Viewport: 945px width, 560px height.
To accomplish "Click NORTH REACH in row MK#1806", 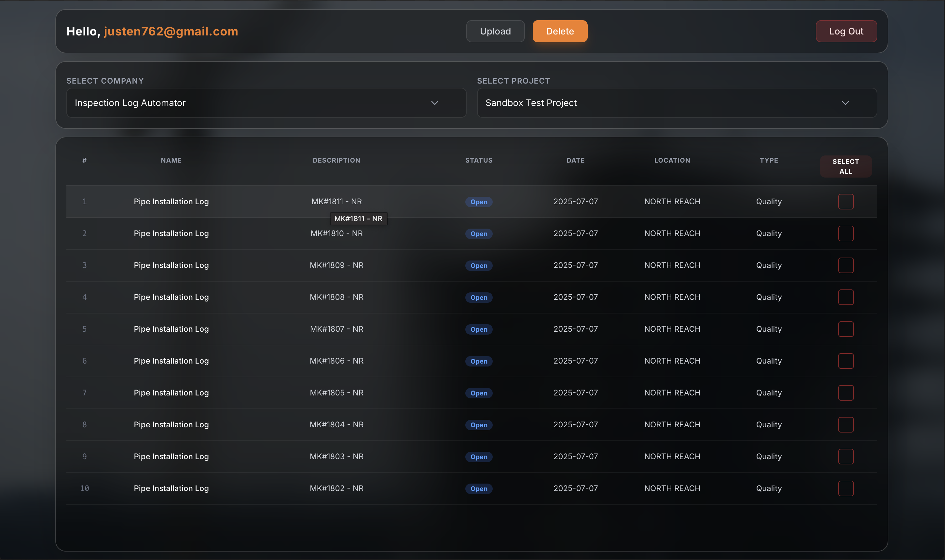I will click(672, 361).
